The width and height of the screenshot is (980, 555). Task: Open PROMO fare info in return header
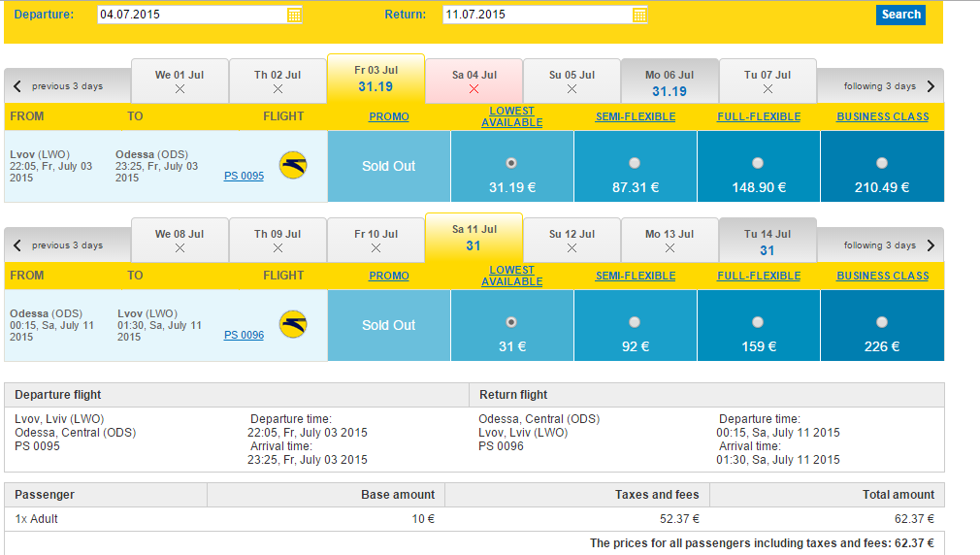(x=389, y=276)
